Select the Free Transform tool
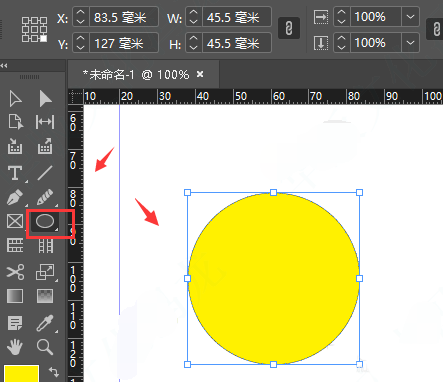 tap(45, 272)
